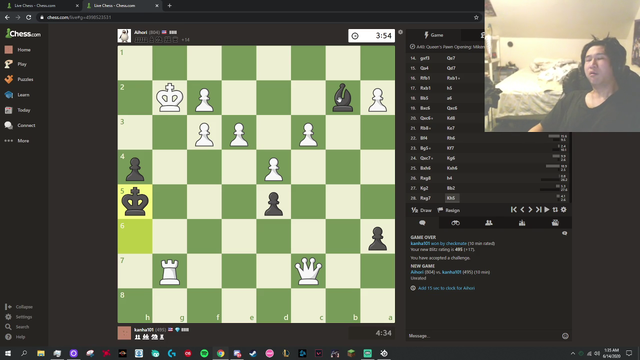Open a new browser tab
Image resolution: width=640 pixels, height=360 pixels.
[169, 6]
